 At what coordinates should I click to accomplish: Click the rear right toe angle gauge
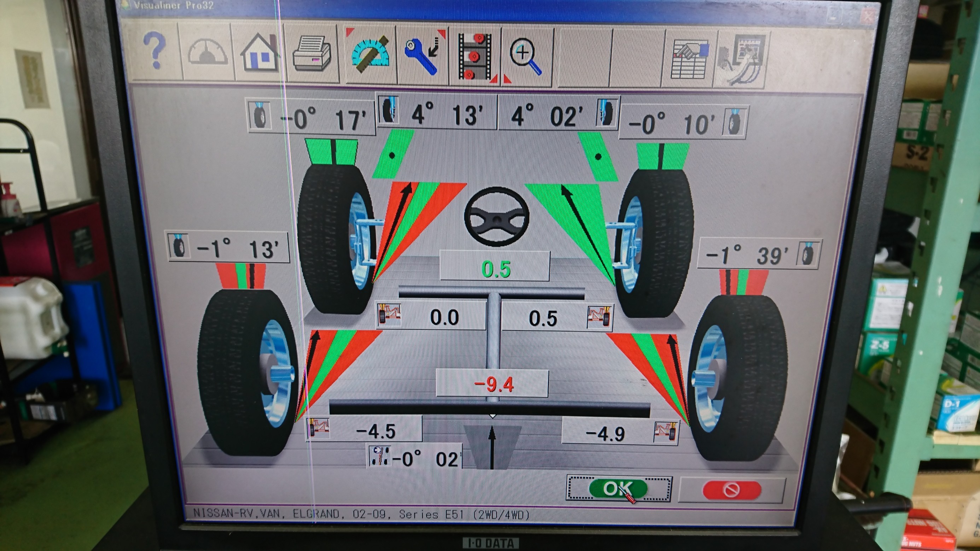click(x=648, y=380)
